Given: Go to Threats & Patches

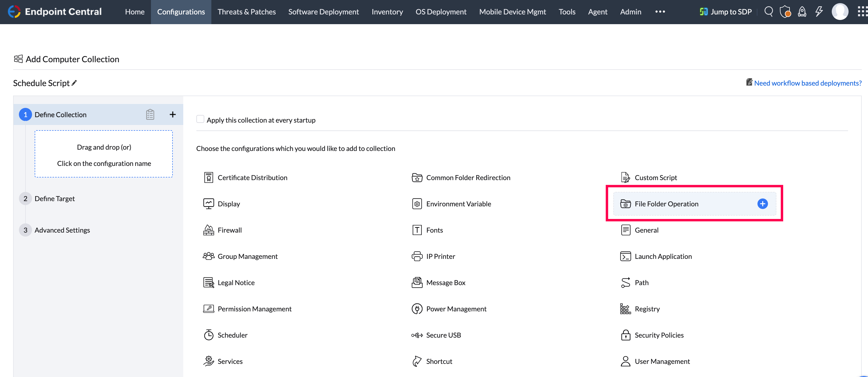Looking at the screenshot, I should [x=247, y=12].
